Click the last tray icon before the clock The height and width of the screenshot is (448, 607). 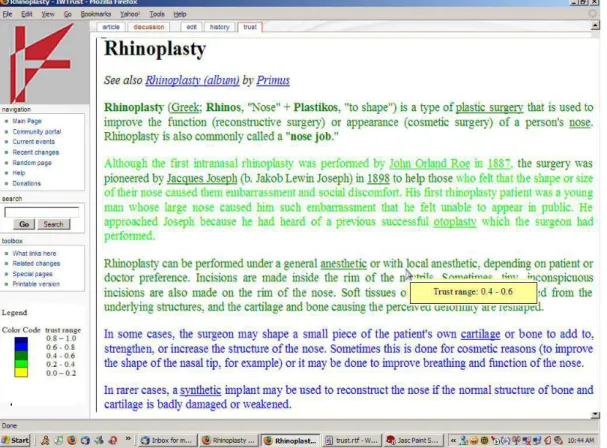(x=558, y=440)
